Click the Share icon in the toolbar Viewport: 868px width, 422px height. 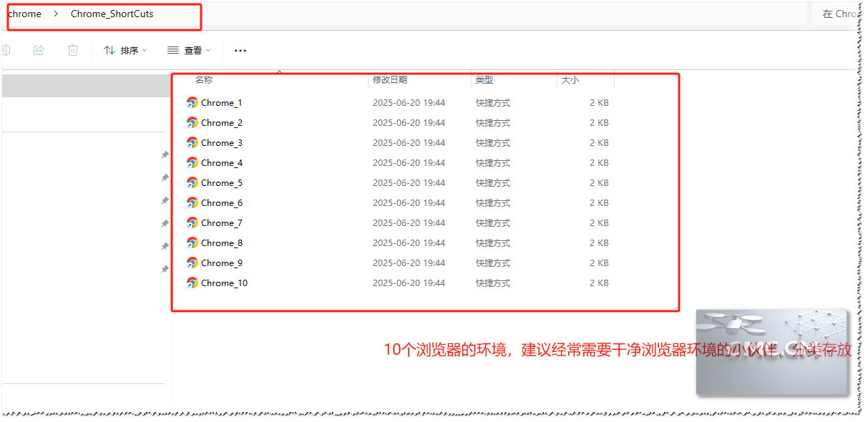39,50
